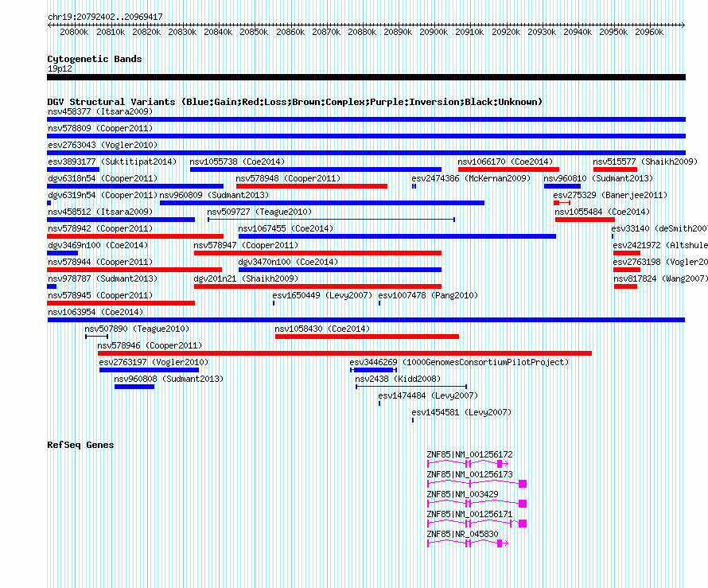Select the ZNF85|NM_001256173 transcript glyph
The image size is (708, 588).
[x=477, y=484]
